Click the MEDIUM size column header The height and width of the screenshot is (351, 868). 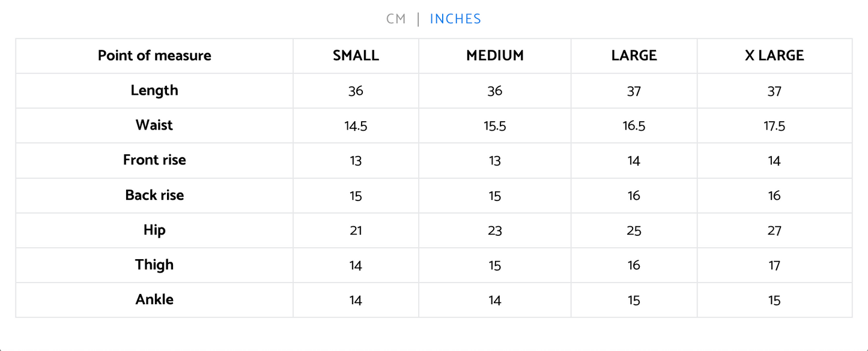pyautogui.click(x=495, y=56)
